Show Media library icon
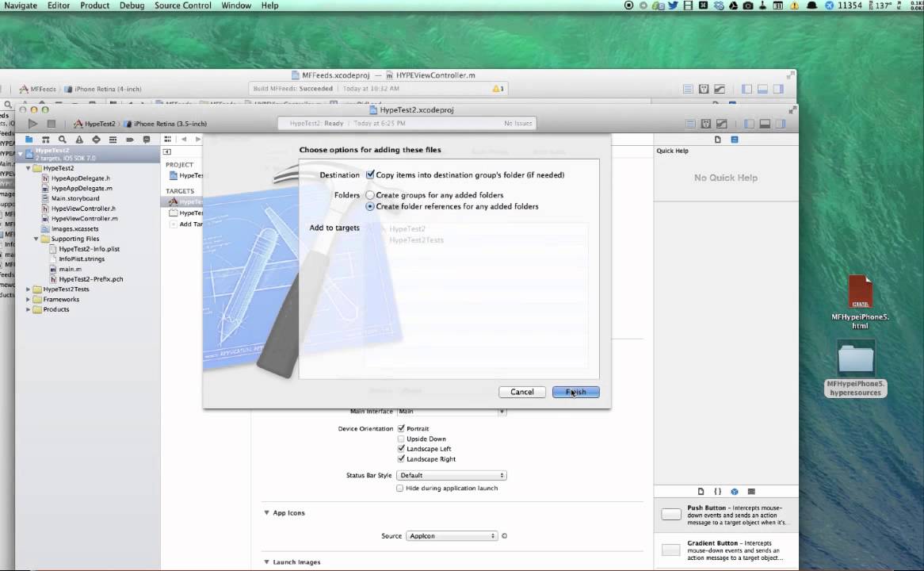Image resolution: width=924 pixels, height=571 pixels. pyautogui.click(x=751, y=492)
